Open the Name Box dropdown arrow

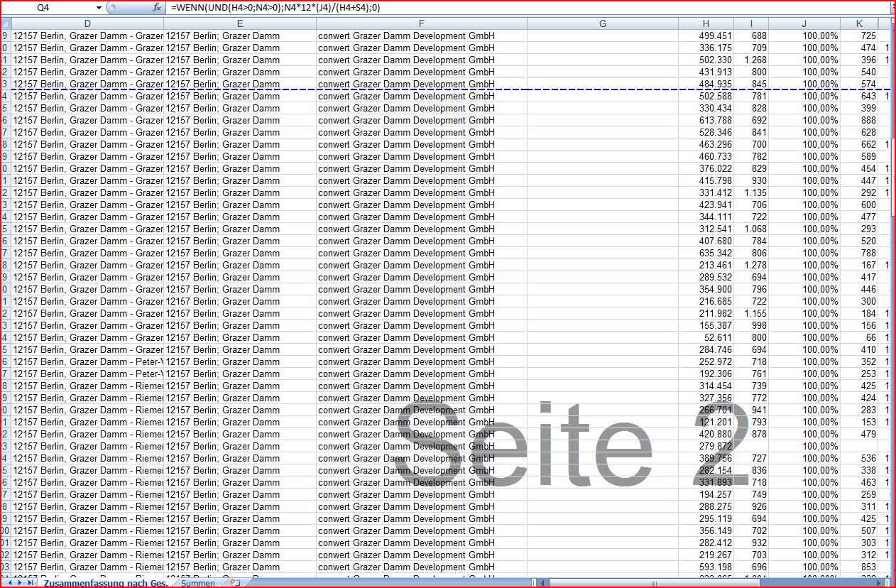[99, 7]
